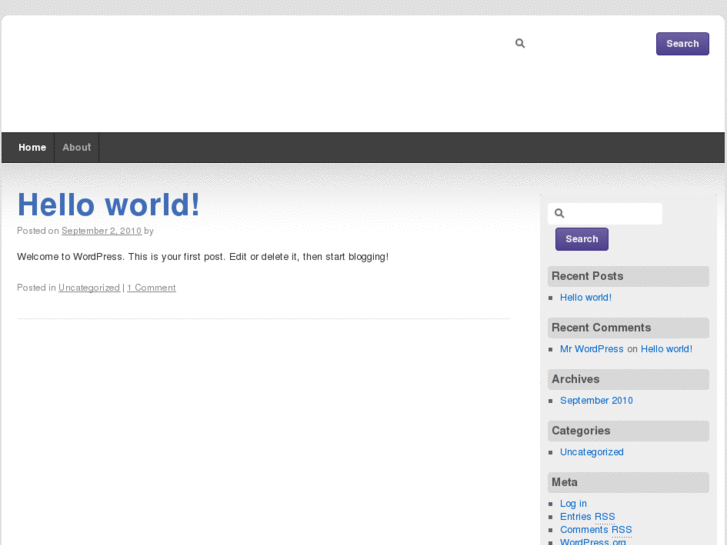Viewport: 727px width, 545px height.
Task: Open the "Hello world!" post title
Action: tap(108, 204)
